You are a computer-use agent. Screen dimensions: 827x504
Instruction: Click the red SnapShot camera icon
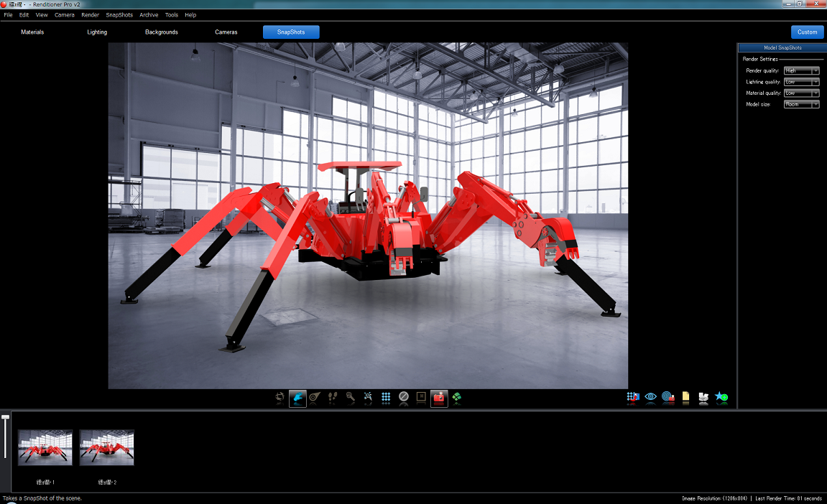[x=438, y=397]
